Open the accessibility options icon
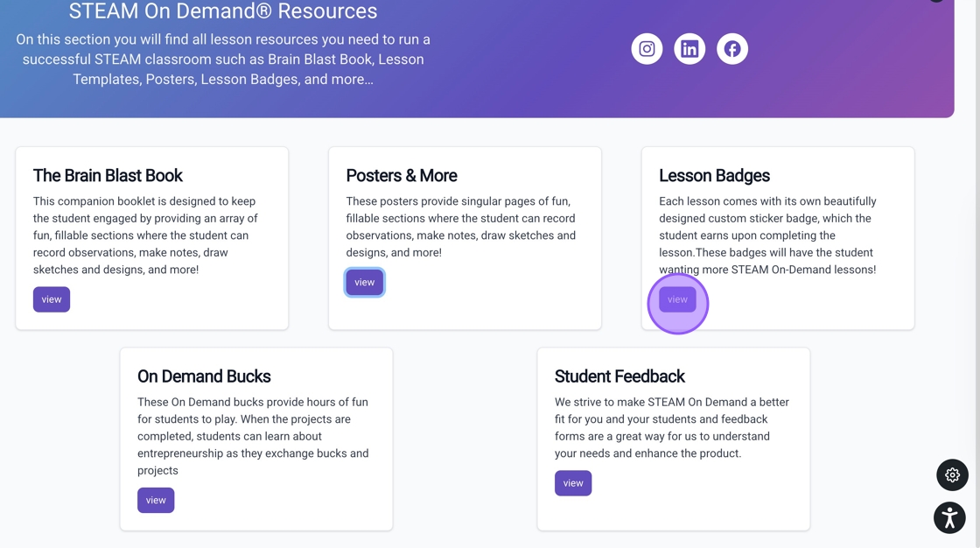The image size is (980, 548). point(949,517)
